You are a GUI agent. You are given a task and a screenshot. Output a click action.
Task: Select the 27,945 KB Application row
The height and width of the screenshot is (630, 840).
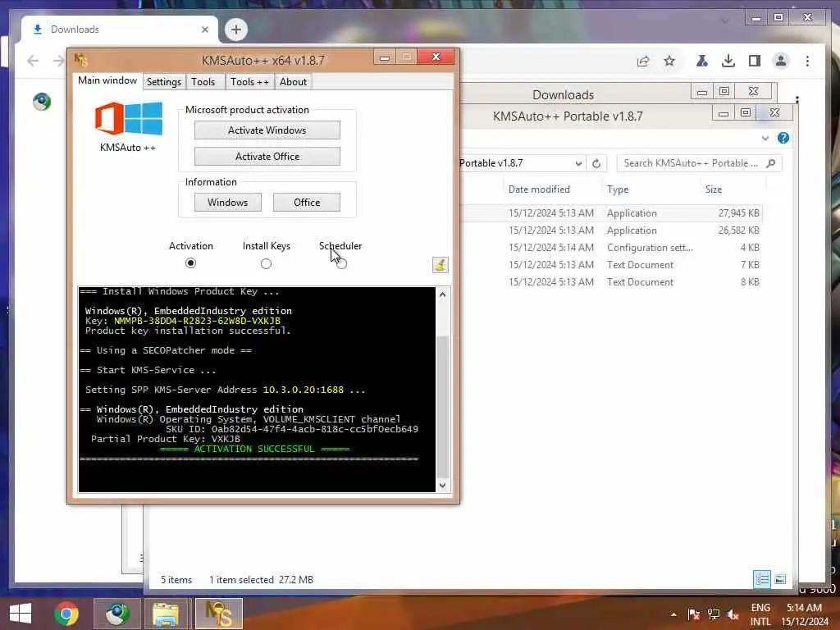click(613, 213)
